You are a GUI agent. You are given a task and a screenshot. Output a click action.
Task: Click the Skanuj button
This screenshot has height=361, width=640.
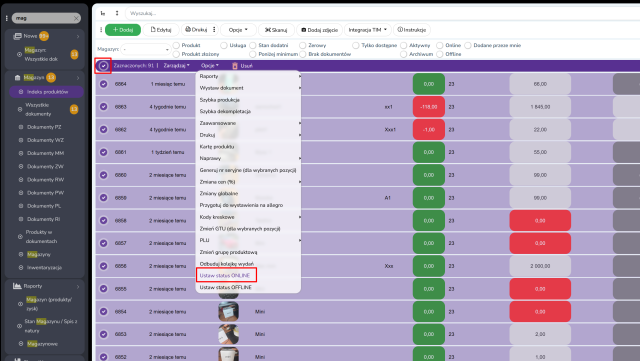[x=276, y=30]
